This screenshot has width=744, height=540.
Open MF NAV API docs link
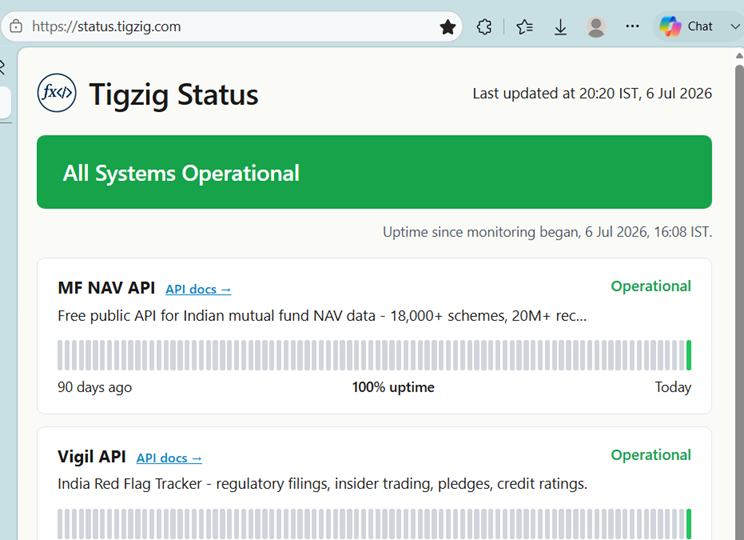[198, 289]
